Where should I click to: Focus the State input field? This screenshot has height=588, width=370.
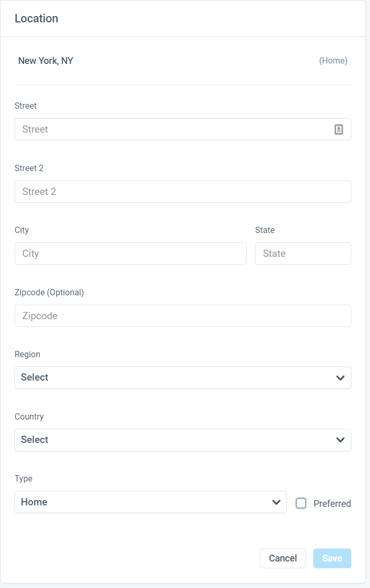point(303,254)
